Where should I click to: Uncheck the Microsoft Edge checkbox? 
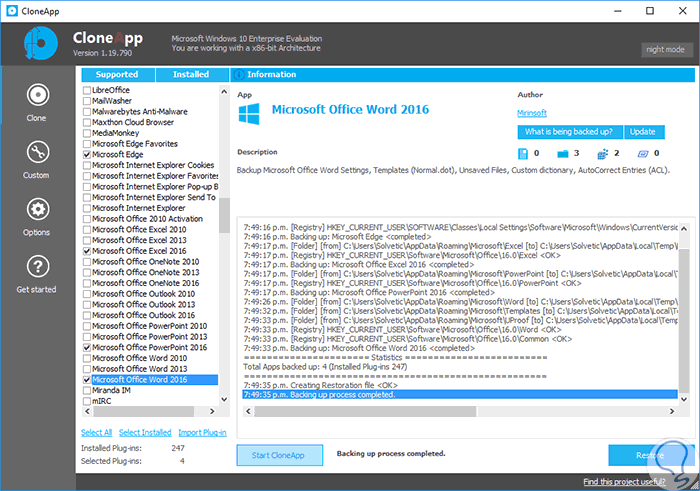tap(87, 155)
